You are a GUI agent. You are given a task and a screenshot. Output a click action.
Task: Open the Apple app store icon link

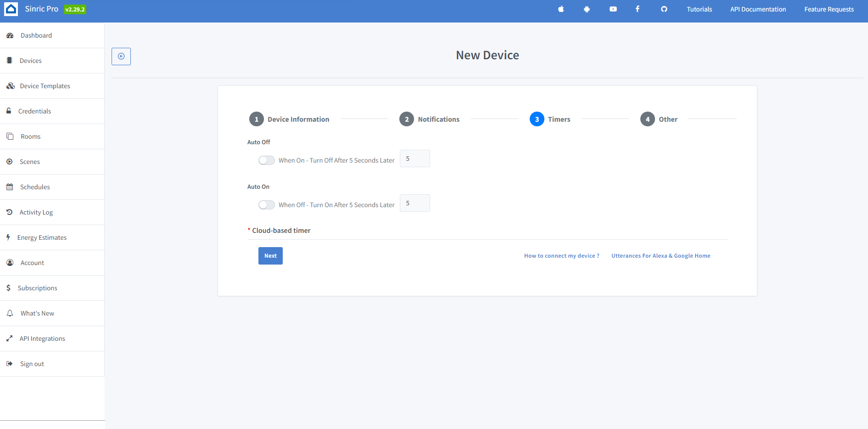pyautogui.click(x=561, y=9)
